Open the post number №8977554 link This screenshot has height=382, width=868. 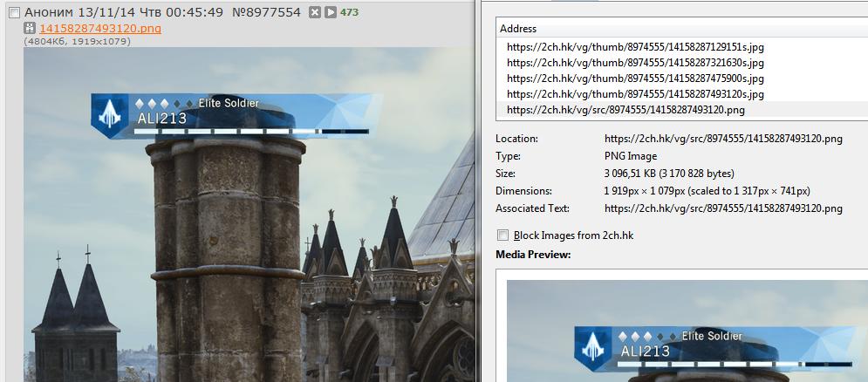[x=266, y=12]
